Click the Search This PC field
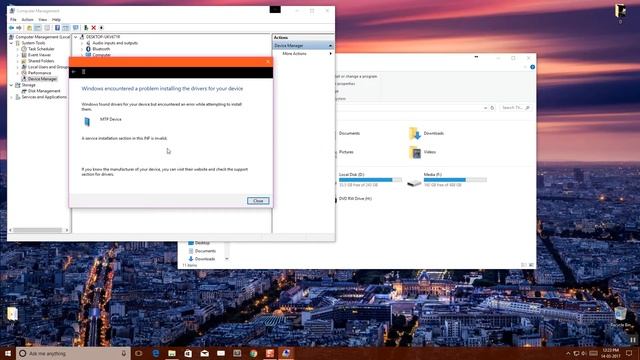Image resolution: width=640 pixels, height=360 pixels. point(515,108)
